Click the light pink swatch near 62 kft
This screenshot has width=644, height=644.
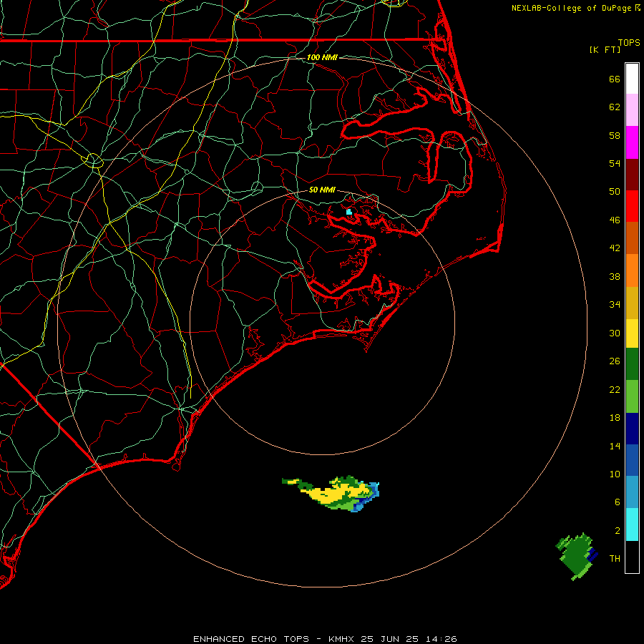point(632,109)
